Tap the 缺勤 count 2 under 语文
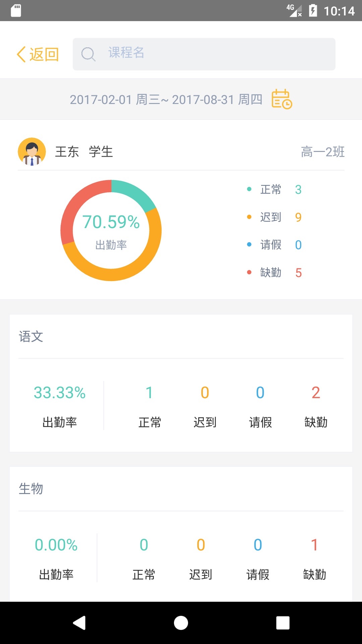The image size is (362, 644). pos(316,393)
